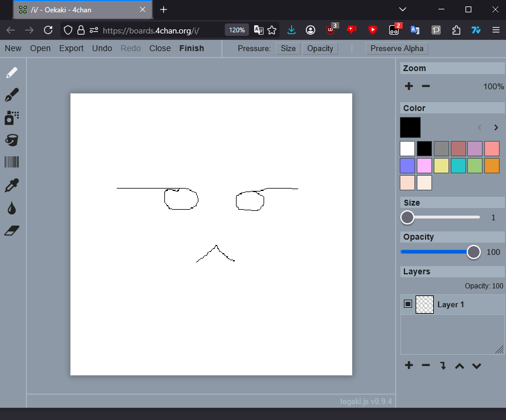This screenshot has height=420, width=506.
Task: Show site tracking protection shield info
Action: click(x=68, y=31)
